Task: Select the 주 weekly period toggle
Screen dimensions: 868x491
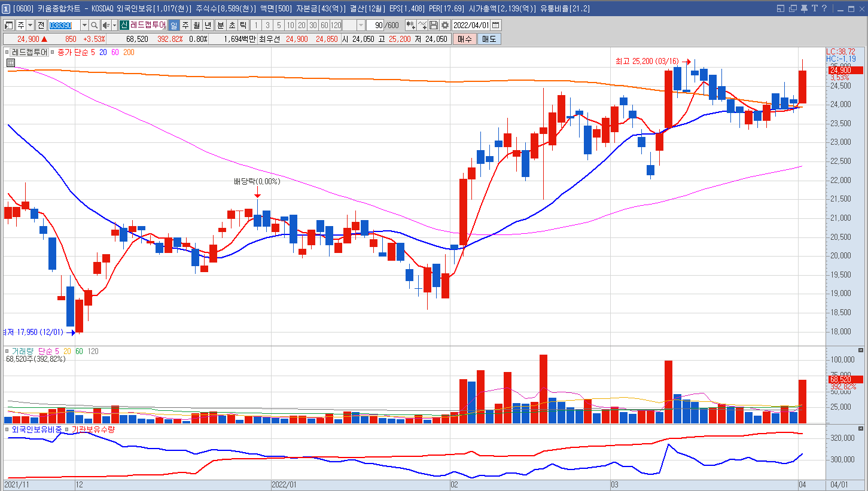Action: pos(185,25)
